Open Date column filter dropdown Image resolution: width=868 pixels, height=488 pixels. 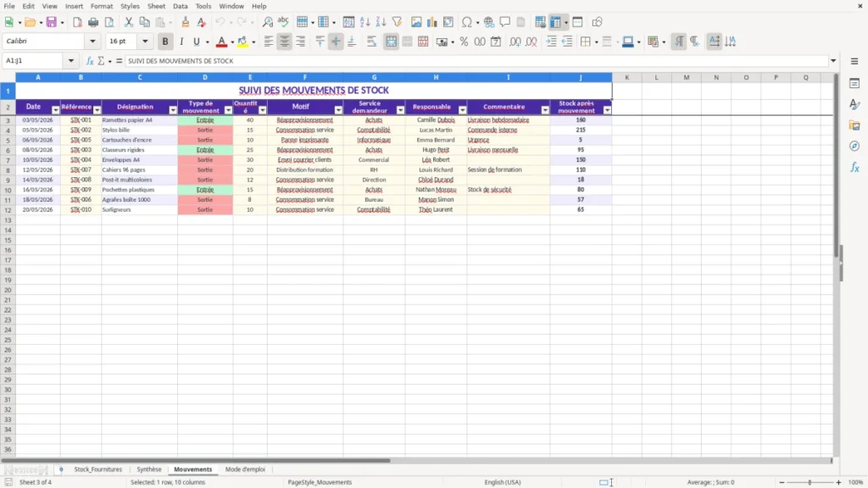pyautogui.click(x=55, y=110)
